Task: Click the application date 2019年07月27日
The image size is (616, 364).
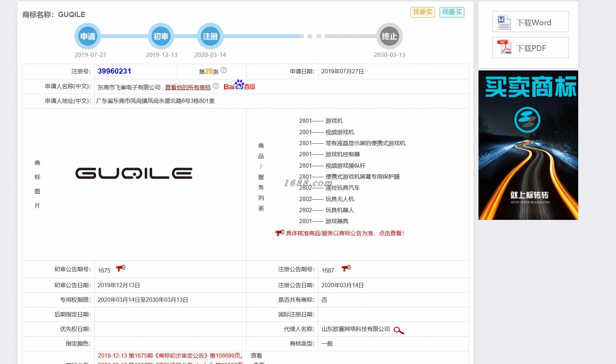Action: tap(342, 72)
